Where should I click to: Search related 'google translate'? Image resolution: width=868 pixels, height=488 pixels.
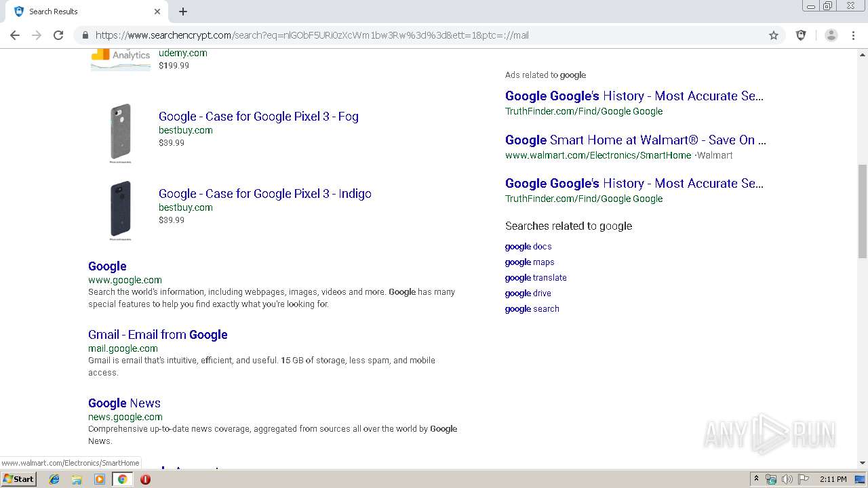tap(536, 278)
